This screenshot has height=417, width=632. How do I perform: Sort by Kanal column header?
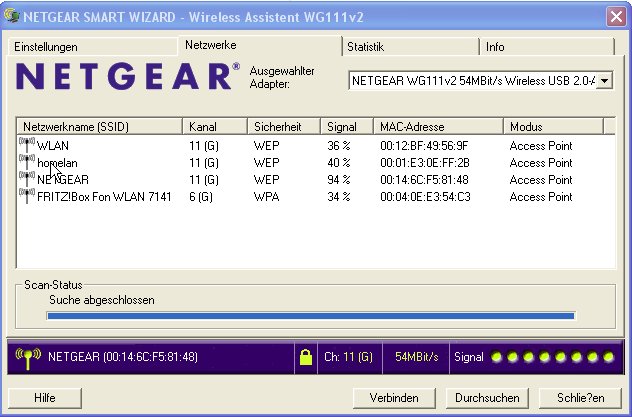[215, 127]
